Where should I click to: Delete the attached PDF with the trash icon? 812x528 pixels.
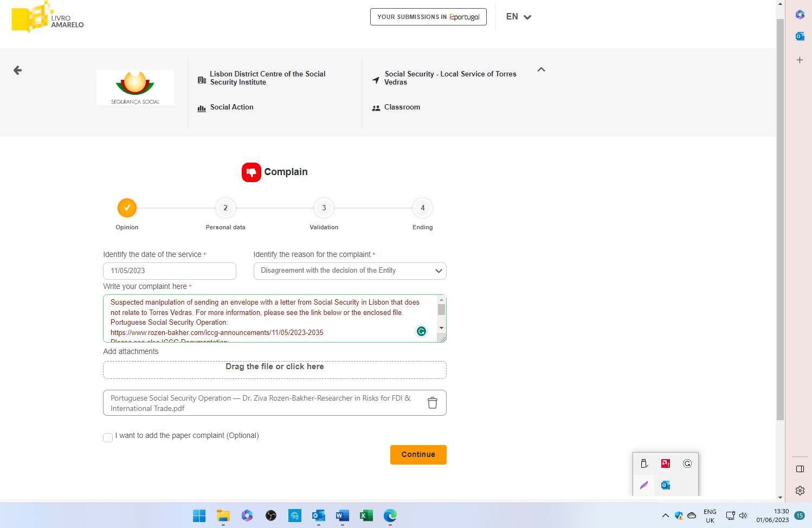point(433,403)
